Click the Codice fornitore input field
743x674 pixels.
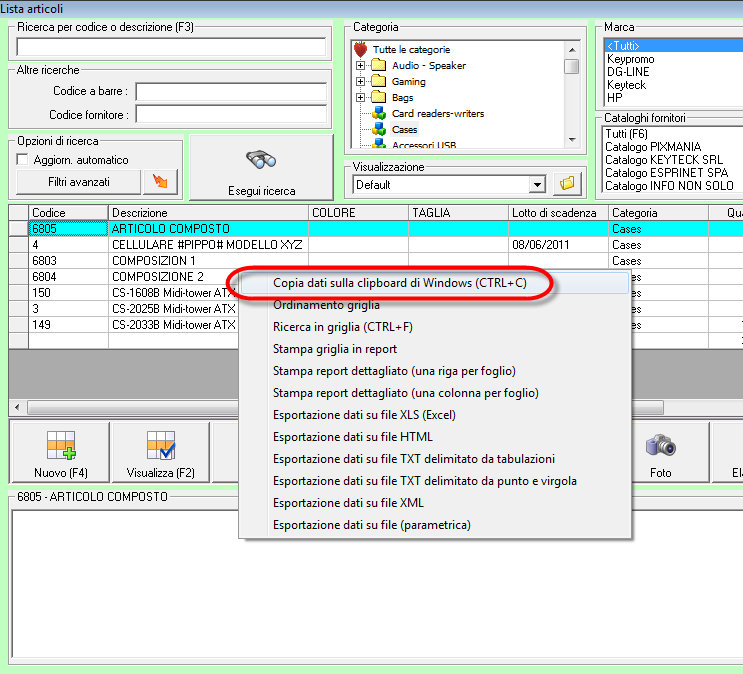tap(231, 115)
